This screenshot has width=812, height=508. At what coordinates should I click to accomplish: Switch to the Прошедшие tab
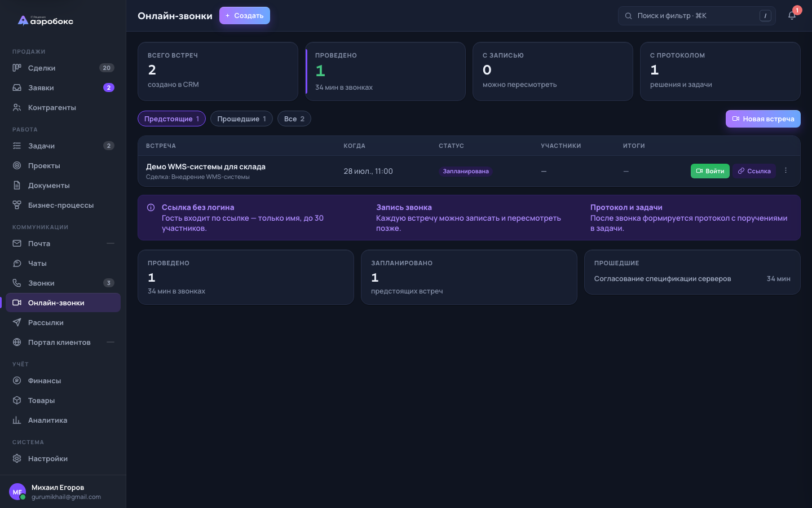click(241, 119)
